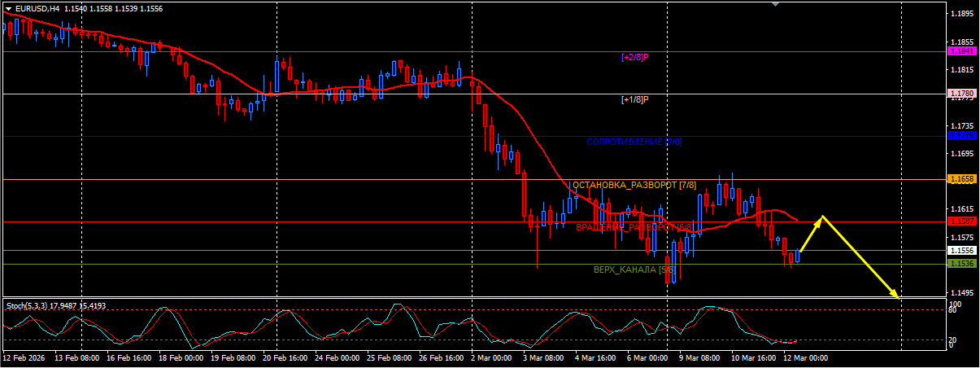Click the blue 1.1719 price tag
This screenshot has width=980, height=368.
coord(962,136)
